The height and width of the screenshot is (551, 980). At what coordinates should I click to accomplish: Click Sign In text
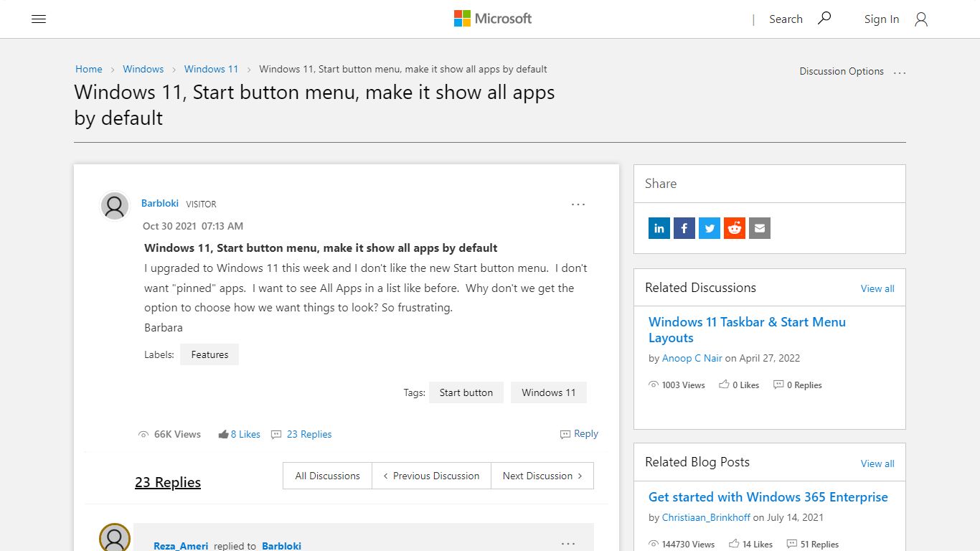coord(881,19)
